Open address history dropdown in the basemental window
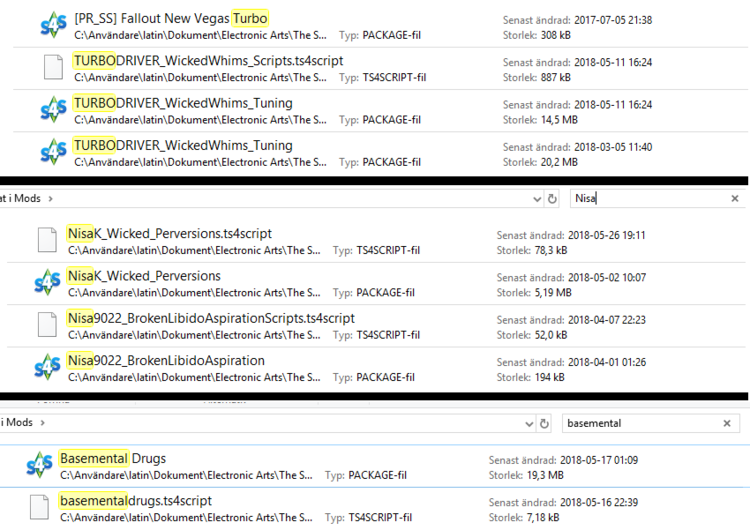 (529, 424)
